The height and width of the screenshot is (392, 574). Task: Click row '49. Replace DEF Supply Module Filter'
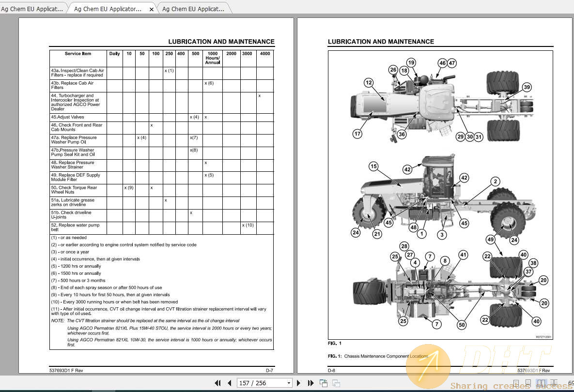(161, 178)
